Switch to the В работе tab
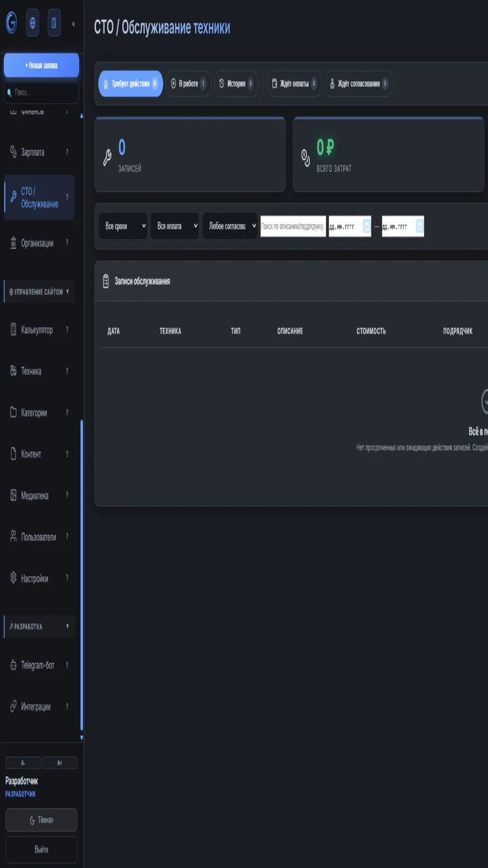488x868 pixels. (189, 84)
